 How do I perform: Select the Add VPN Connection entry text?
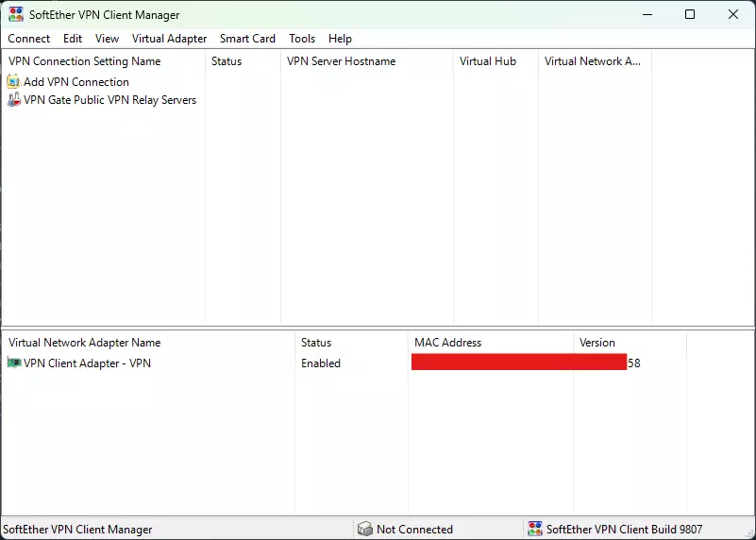pyautogui.click(x=76, y=82)
